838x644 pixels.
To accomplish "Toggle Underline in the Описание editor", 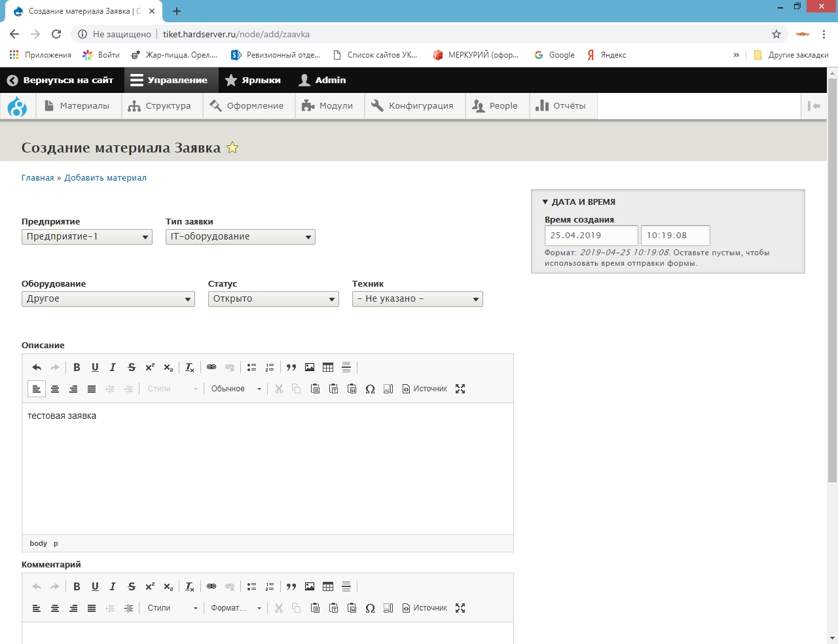I will click(x=95, y=367).
